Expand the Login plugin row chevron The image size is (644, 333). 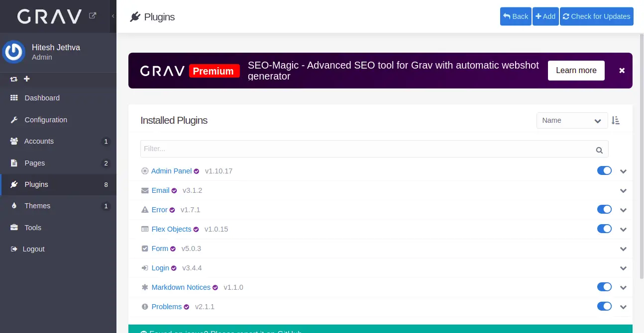623,268
